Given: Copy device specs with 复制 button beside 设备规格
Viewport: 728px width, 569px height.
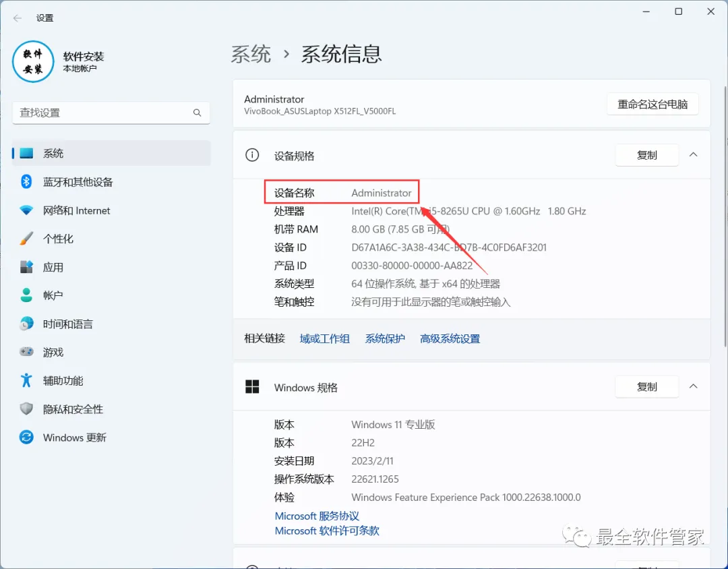Looking at the screenshot, I should (x=646, y=155).
